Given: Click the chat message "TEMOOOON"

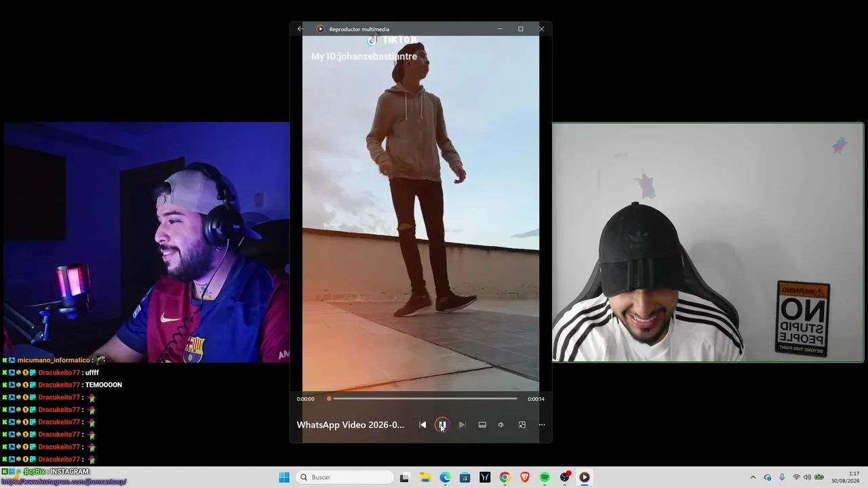Looking at the screenshot, I should (x=103, y=385).
